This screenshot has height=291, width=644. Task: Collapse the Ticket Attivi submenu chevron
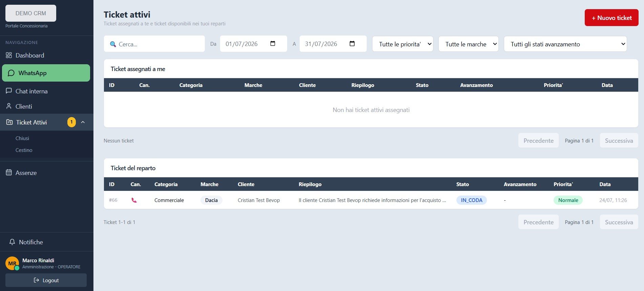(83, 122)
